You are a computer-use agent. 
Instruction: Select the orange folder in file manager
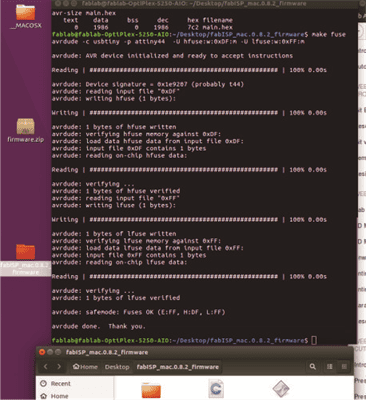click(x=151, y=390)
